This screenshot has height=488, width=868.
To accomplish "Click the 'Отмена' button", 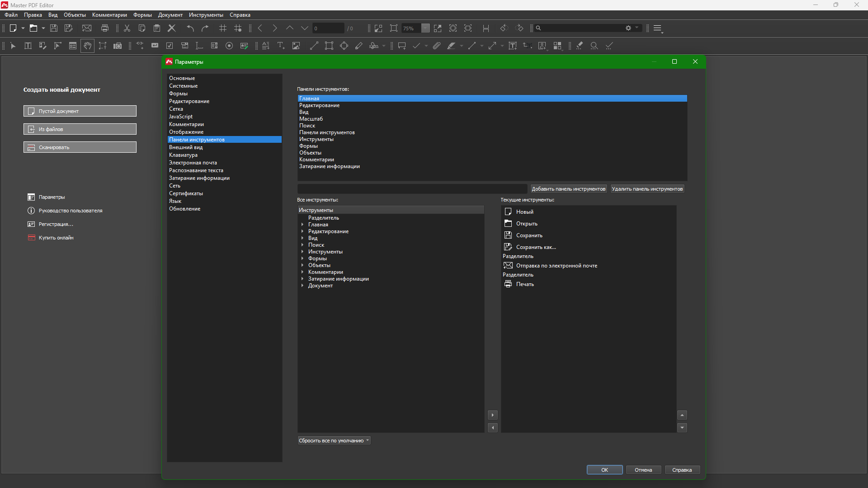I will (643, 470).
